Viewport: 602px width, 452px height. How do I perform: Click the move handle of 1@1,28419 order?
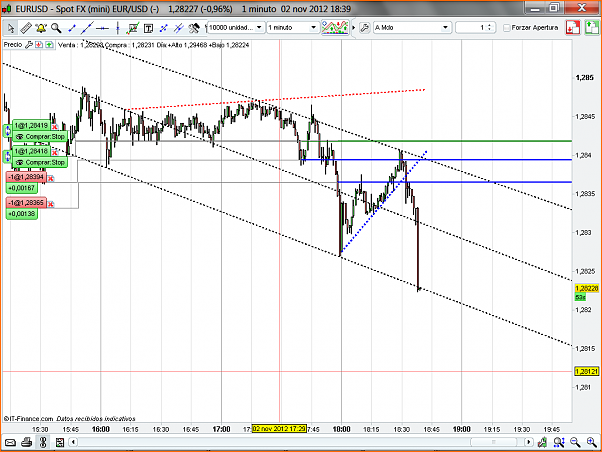(x=8, y=131)
